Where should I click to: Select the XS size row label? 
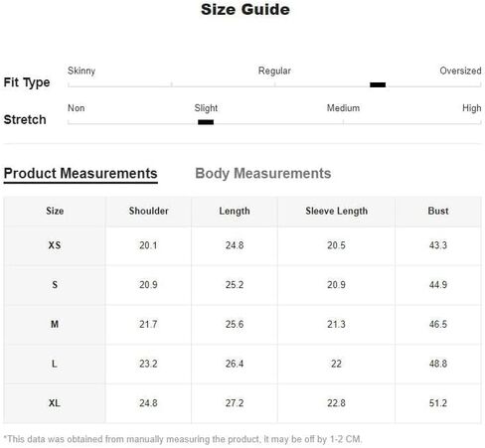click(x=55, y=245)
